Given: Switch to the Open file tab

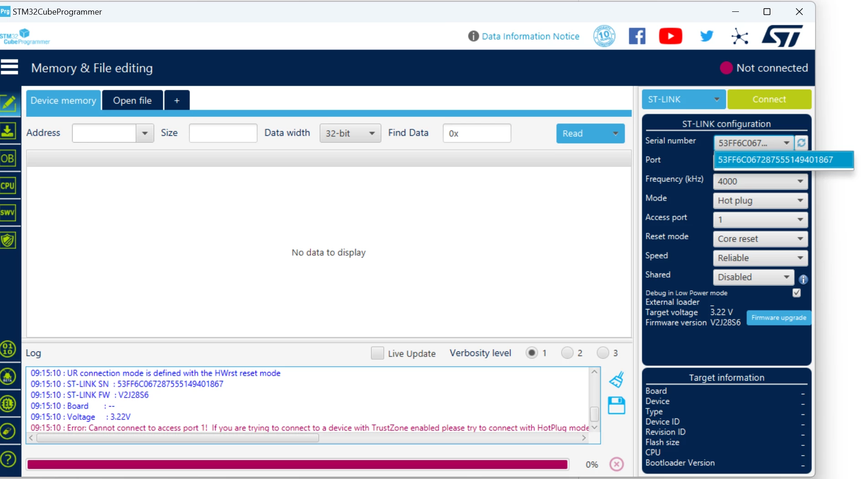Looking at the screenshot, I should pyautogui.click(x=132, y=100).
